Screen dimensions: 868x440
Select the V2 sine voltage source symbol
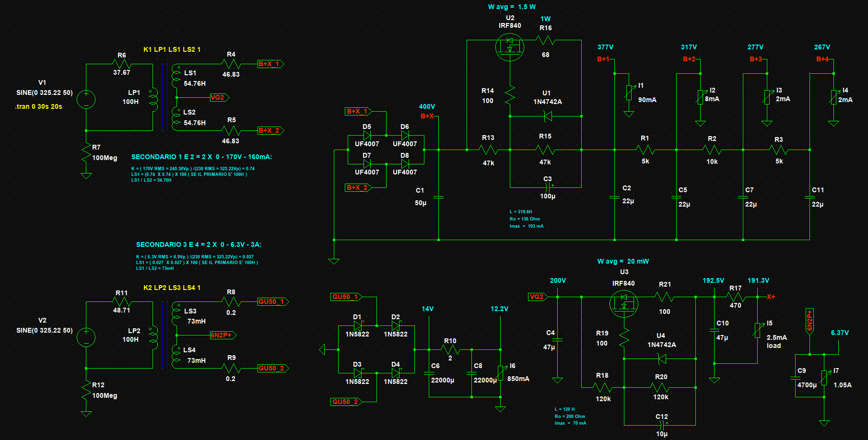click(86, 337)
